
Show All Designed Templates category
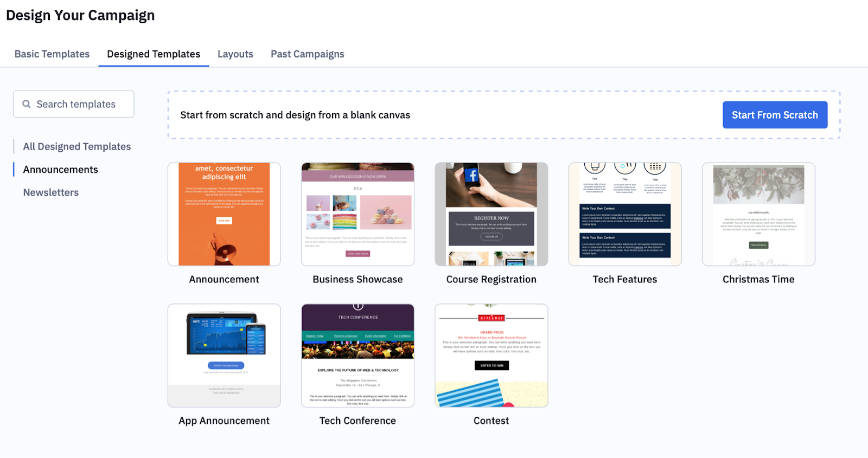(x=77, y=146)
